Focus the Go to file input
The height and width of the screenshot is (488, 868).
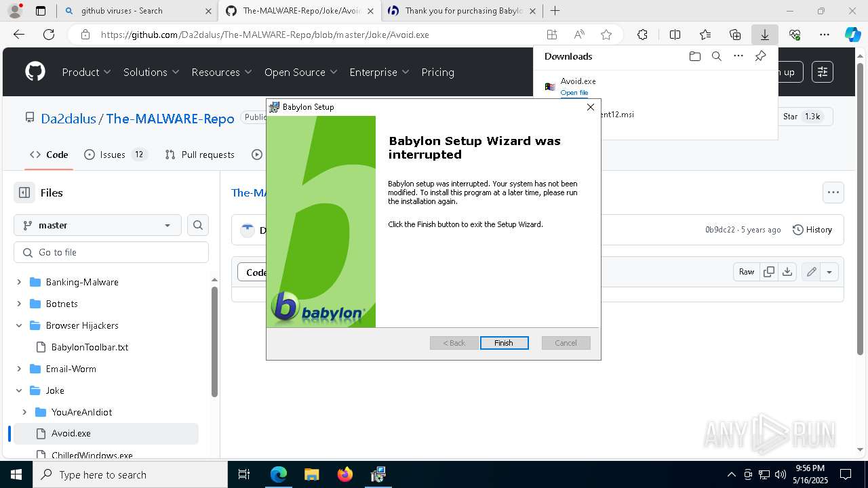tap(111, 252)
